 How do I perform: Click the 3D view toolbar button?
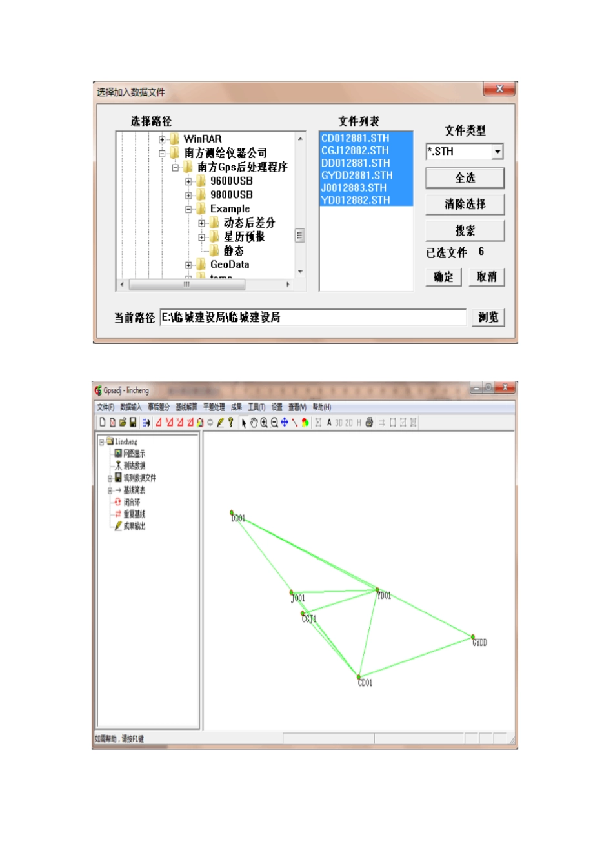(339, 422)
